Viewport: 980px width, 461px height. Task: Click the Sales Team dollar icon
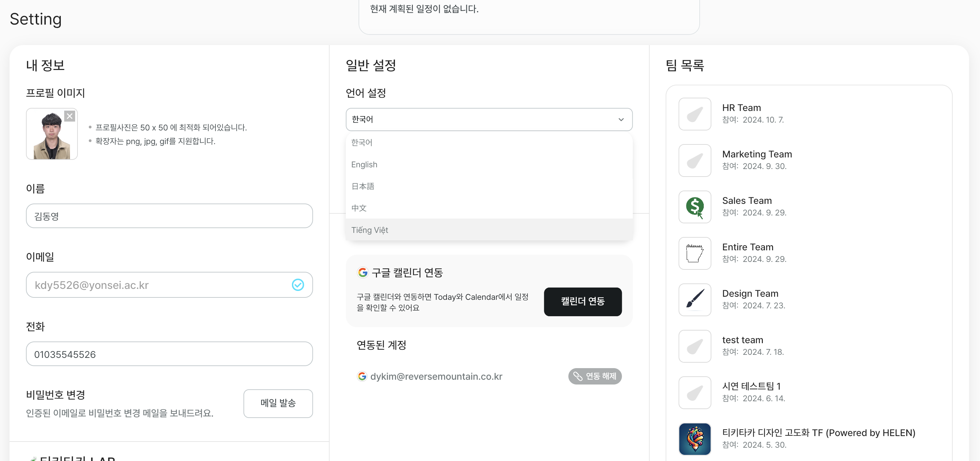coord(695,207)
